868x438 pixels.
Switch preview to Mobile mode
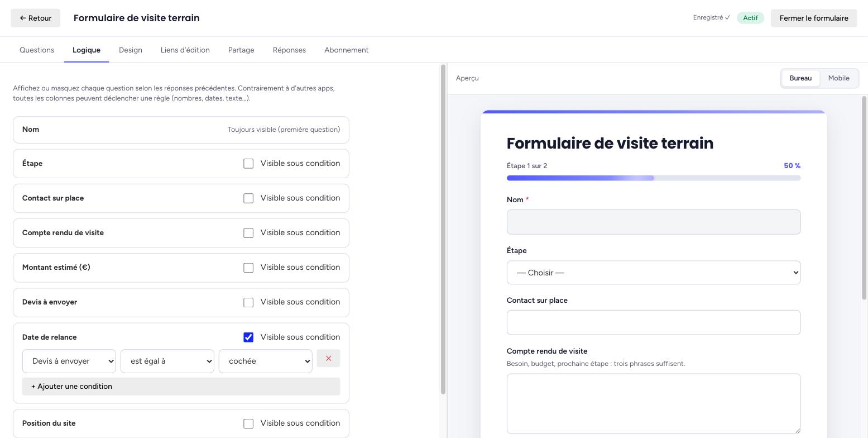tap(838, 78)
